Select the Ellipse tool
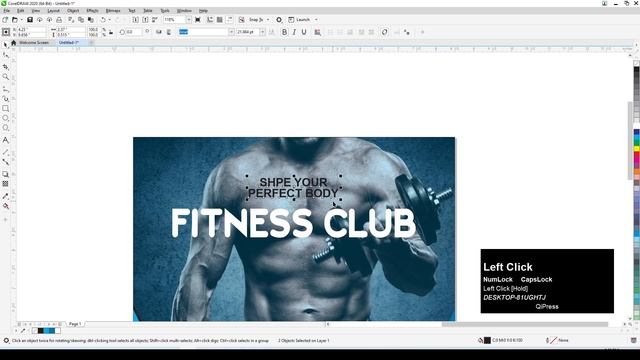The height and width of the screenshot is (360, 640). pos(6,118)
